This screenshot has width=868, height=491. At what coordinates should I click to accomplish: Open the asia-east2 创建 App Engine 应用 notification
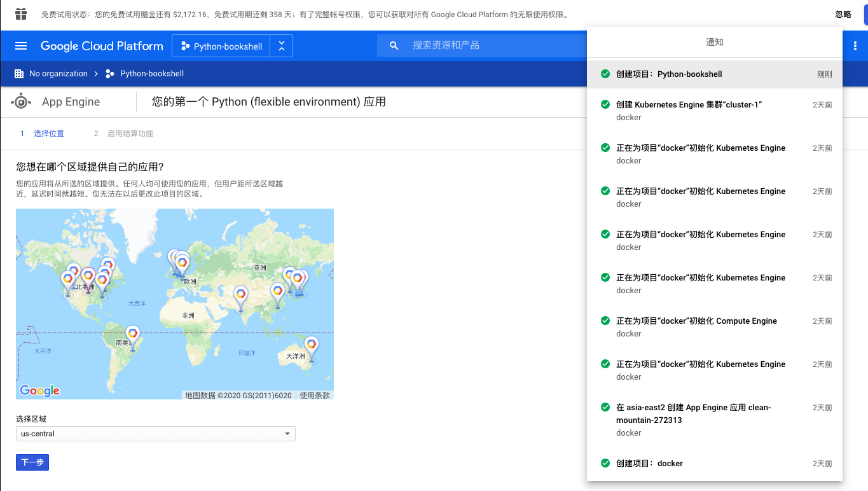715,420
